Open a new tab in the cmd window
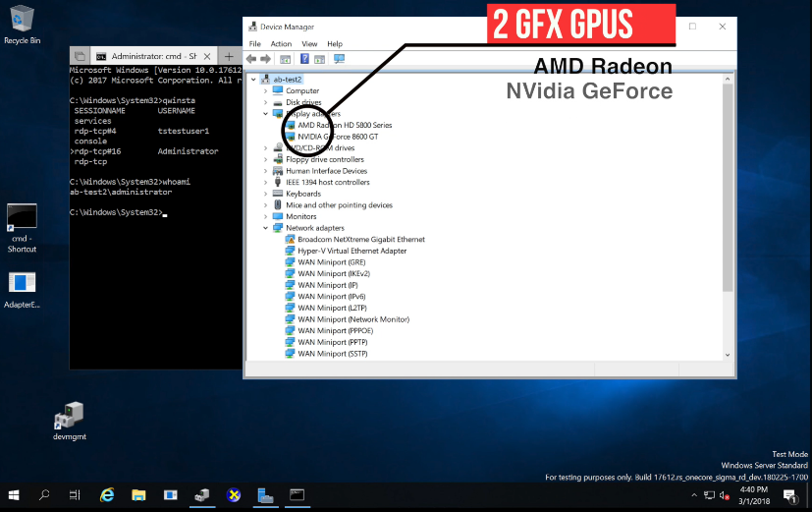812x512 pixels. pyautogui.click(x=229, y=56)
